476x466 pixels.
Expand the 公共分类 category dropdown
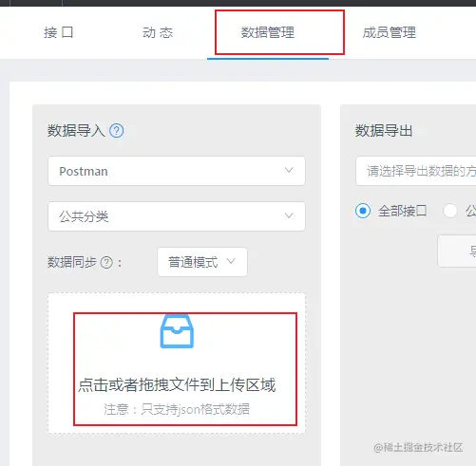coord(177,216)
